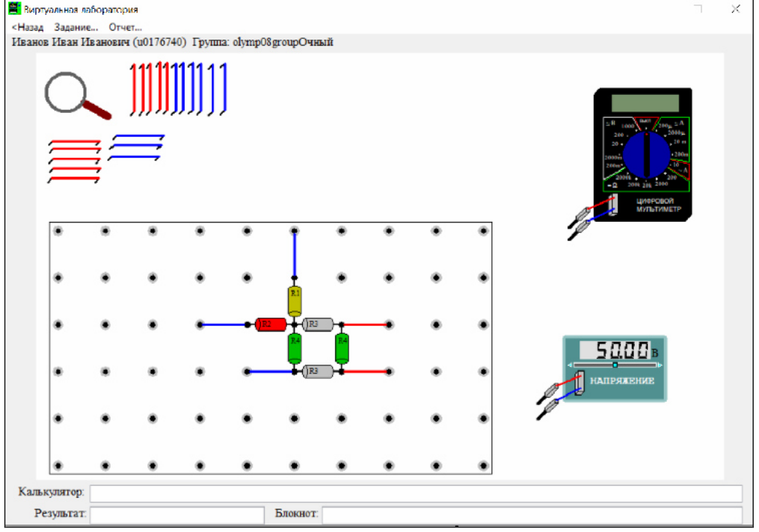
Task: Grab the voltage source's red probe
Action: point(548,394)
